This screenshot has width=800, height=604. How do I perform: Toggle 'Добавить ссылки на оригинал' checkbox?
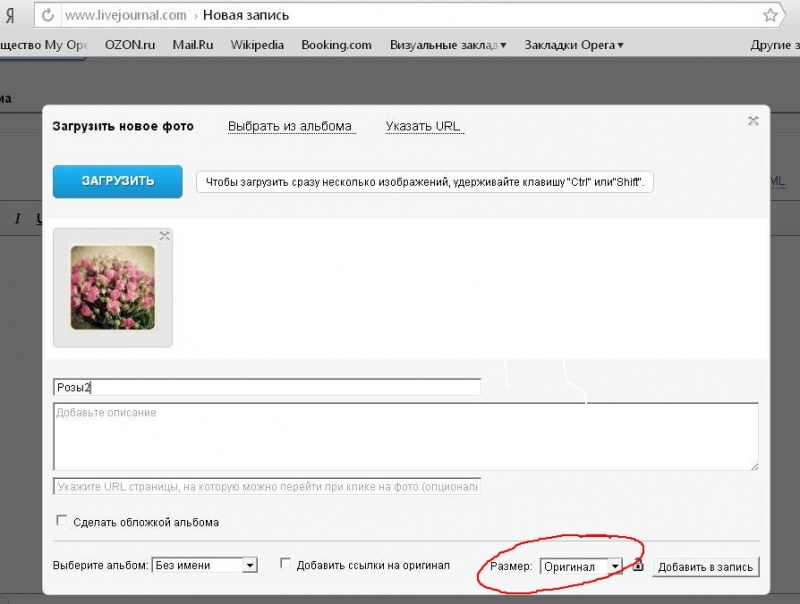[x=286, y=564]
